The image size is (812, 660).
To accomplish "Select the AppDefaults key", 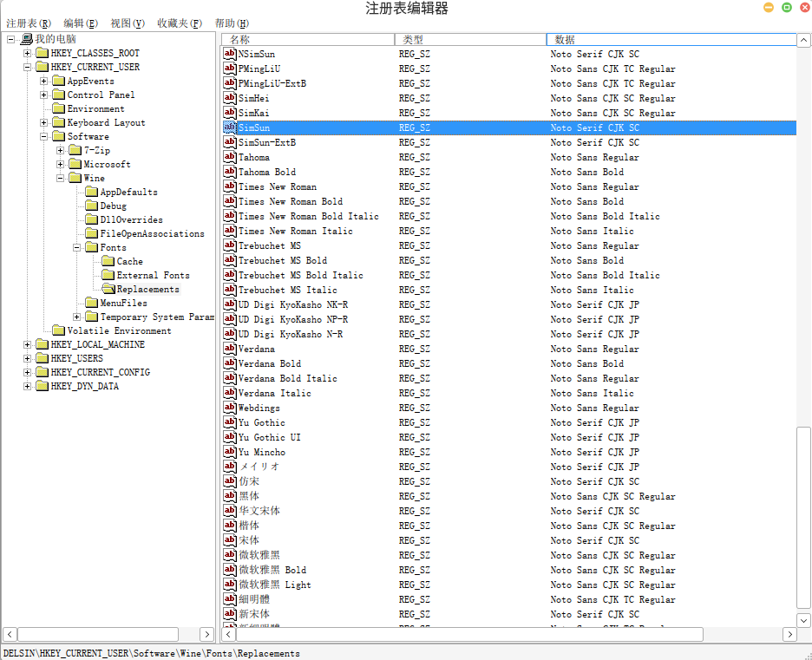I will [129, 192].
